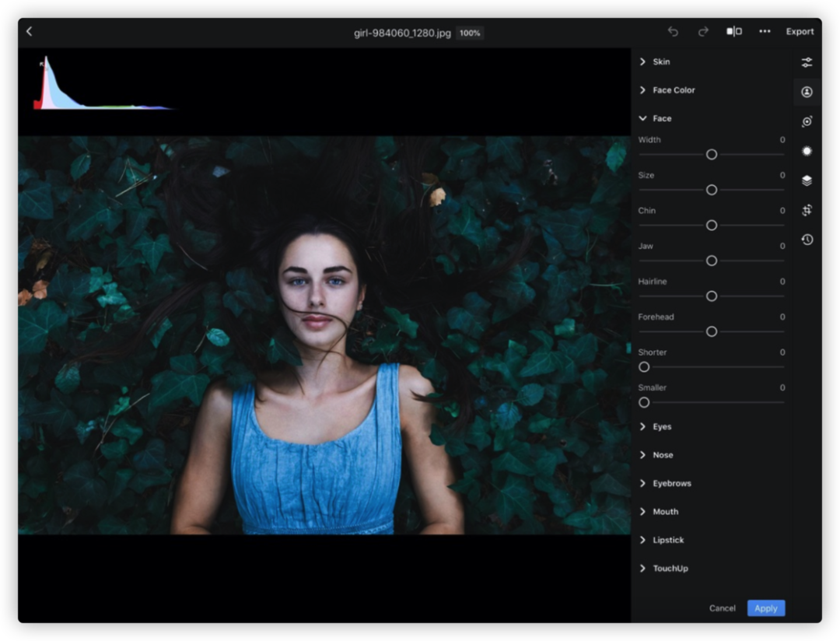Click the Chin slider handle
Image resolution: width=840 pixels, height=641 pixels.
tap(711, 225)
